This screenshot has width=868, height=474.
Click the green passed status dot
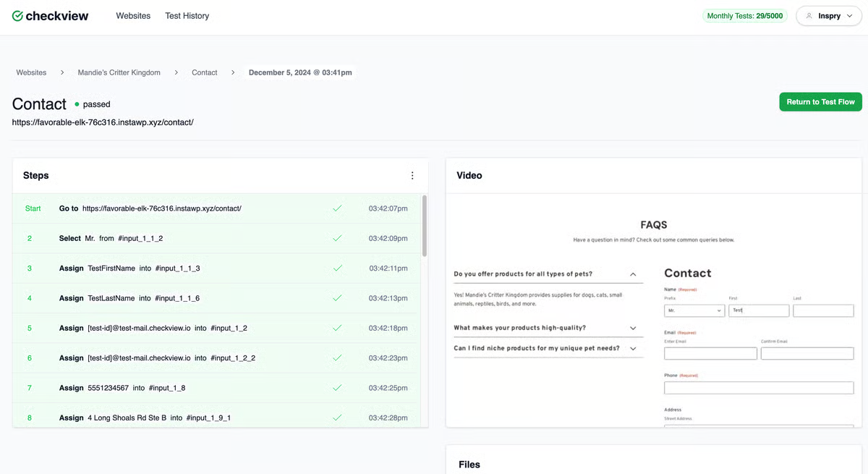(x=77, y=104)
